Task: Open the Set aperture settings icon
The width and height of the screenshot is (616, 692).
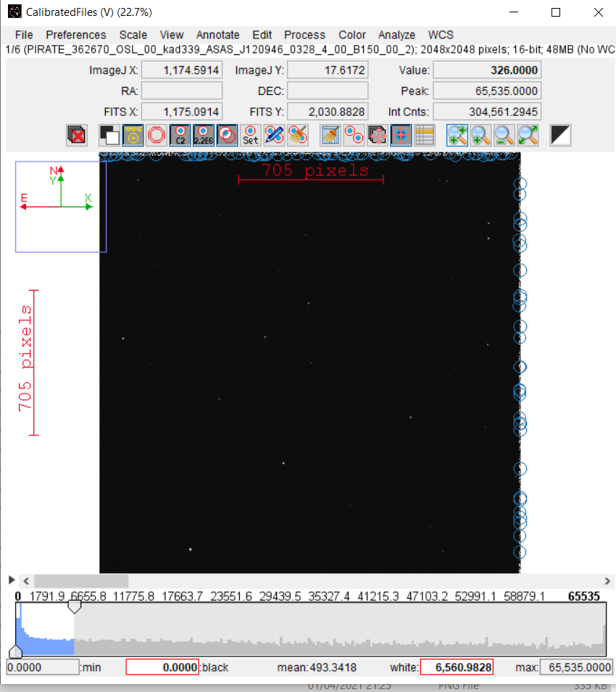Action: [251, 135]
